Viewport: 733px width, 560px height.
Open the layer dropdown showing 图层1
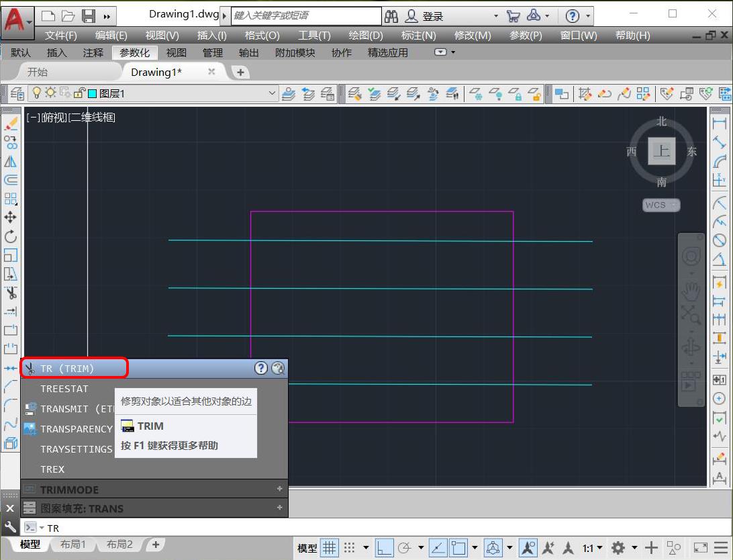[272, 93]
